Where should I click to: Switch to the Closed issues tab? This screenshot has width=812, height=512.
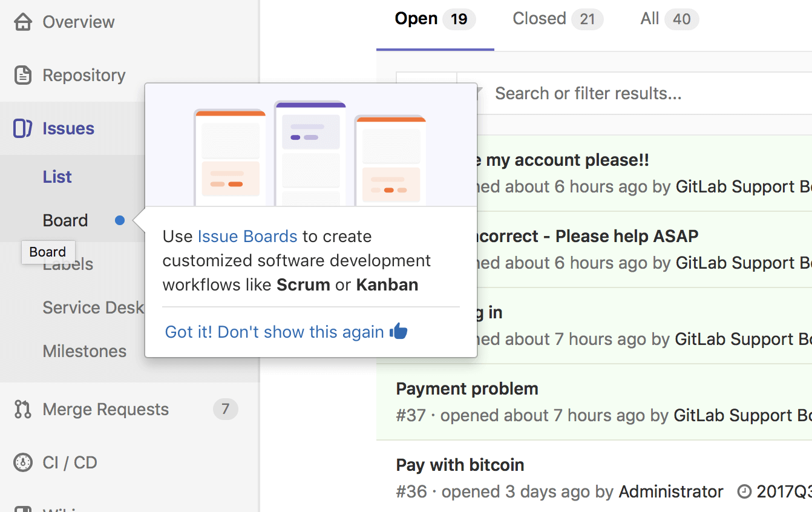[x=557, y=19]
